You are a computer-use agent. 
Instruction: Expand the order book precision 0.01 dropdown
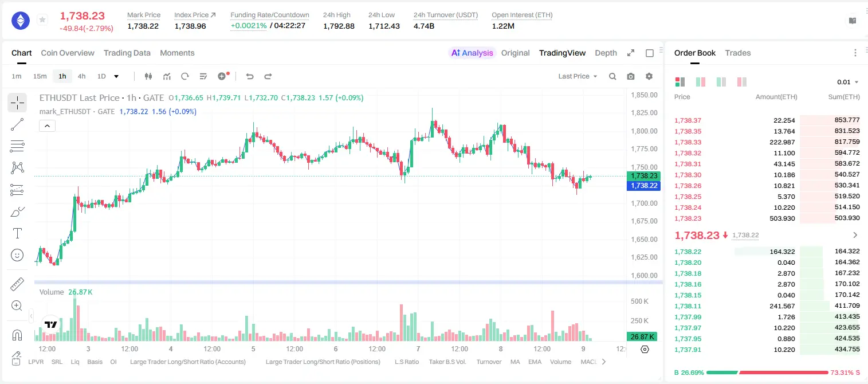(848, 82)
